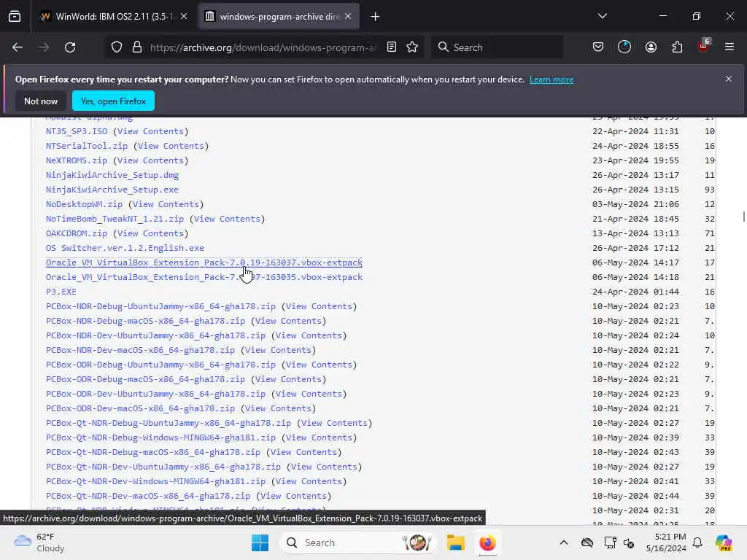
Task: View Contents of PCBox-NDR-Debug-macOS zip
Action: click(288, 321)
